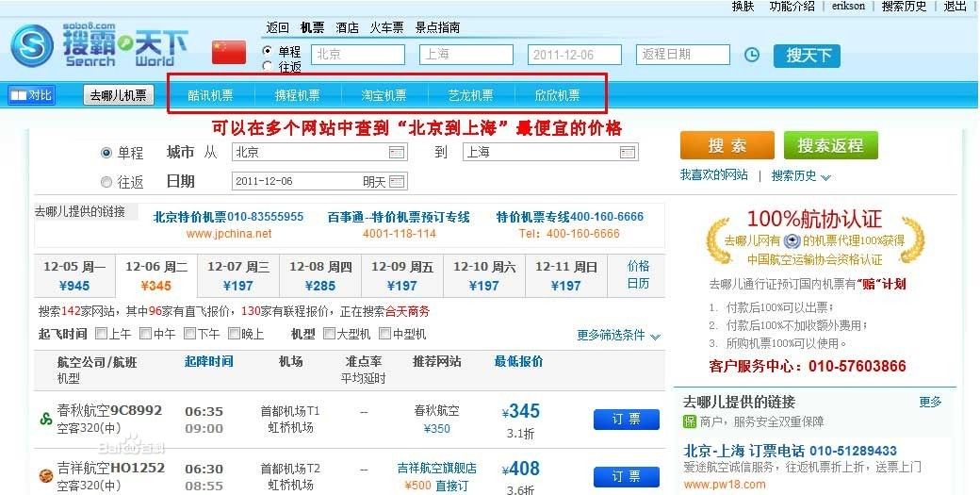980x495 pixels.
Task: Expand 更多筛选条件 filter options
Action: [618, 336]
